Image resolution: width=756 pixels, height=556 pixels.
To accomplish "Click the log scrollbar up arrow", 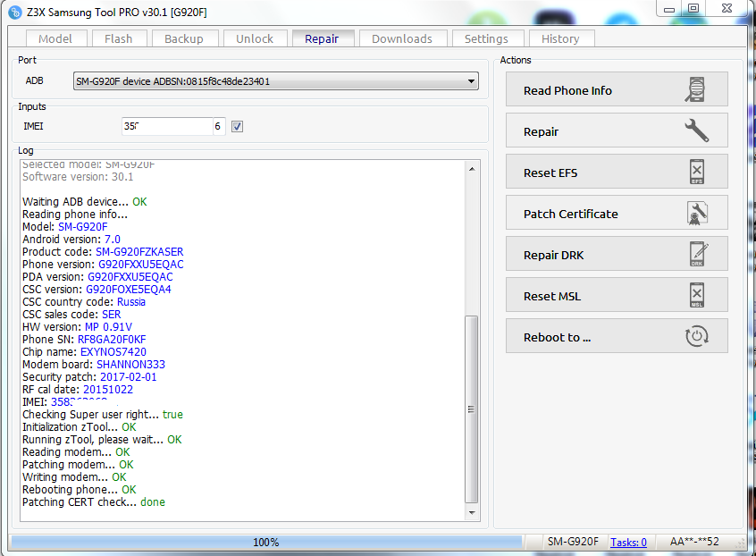I will pyautogui.click(x=472, y=169).
